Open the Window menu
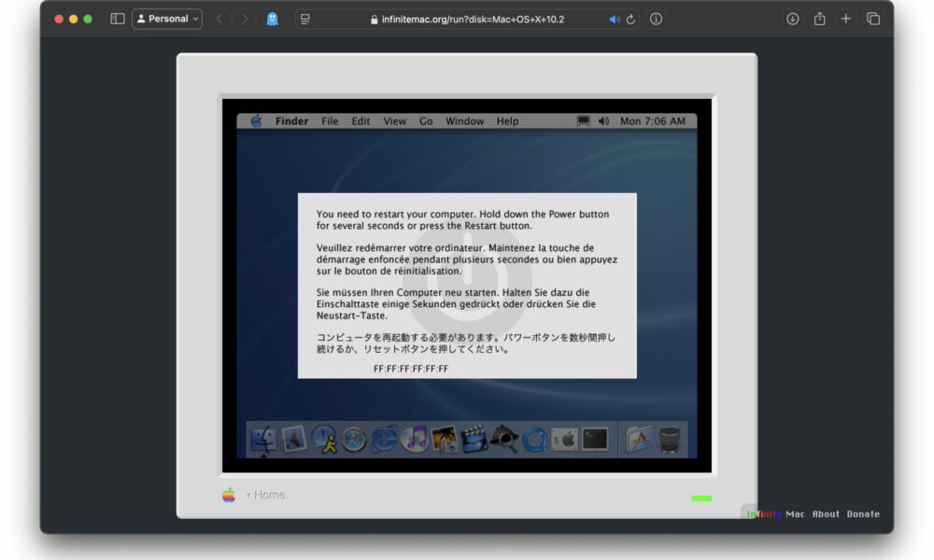Viewport: 934px width, 560px height. 464,120
